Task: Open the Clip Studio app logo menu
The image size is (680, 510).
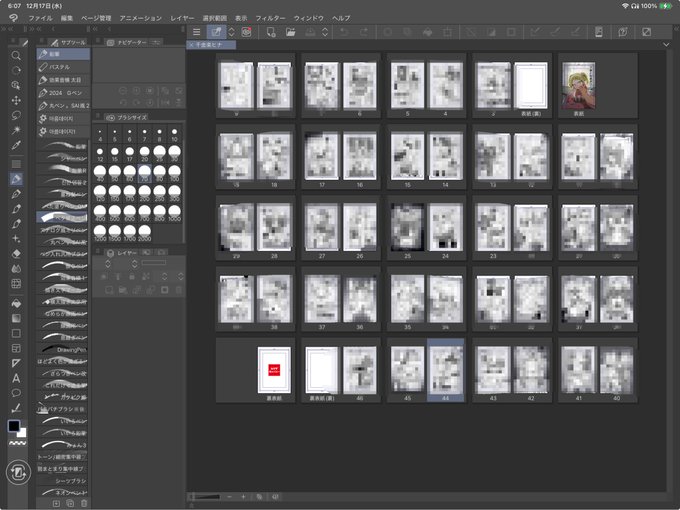Action: coord(14,18)
